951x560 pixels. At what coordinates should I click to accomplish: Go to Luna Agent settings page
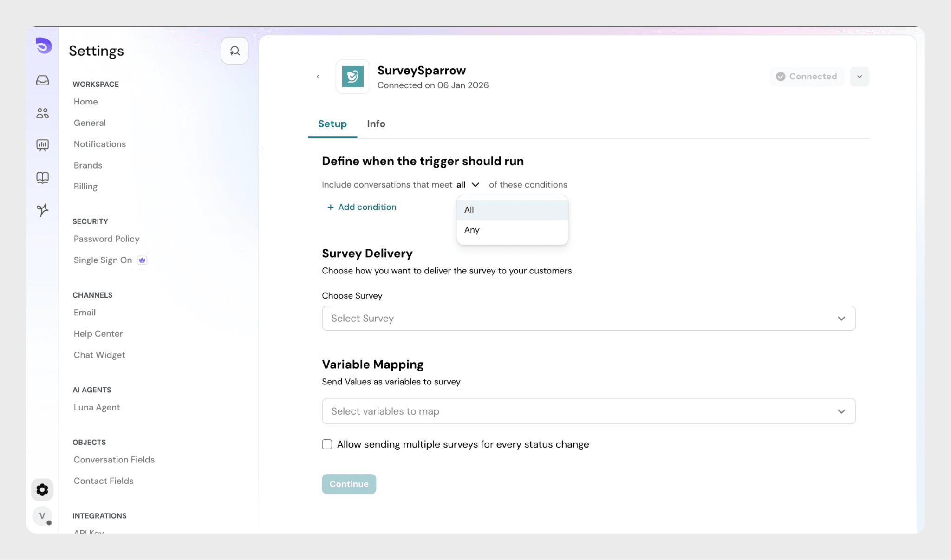[97, 407]
